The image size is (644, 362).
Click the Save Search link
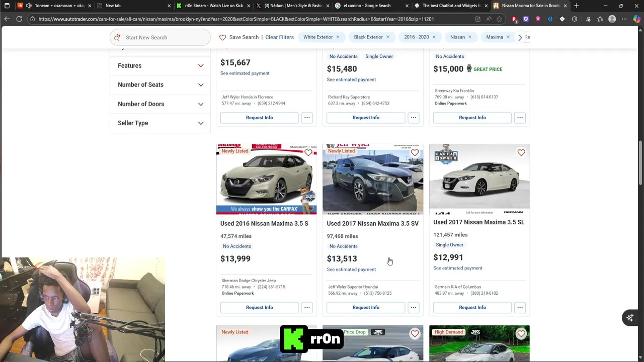(x=244, y=37)
